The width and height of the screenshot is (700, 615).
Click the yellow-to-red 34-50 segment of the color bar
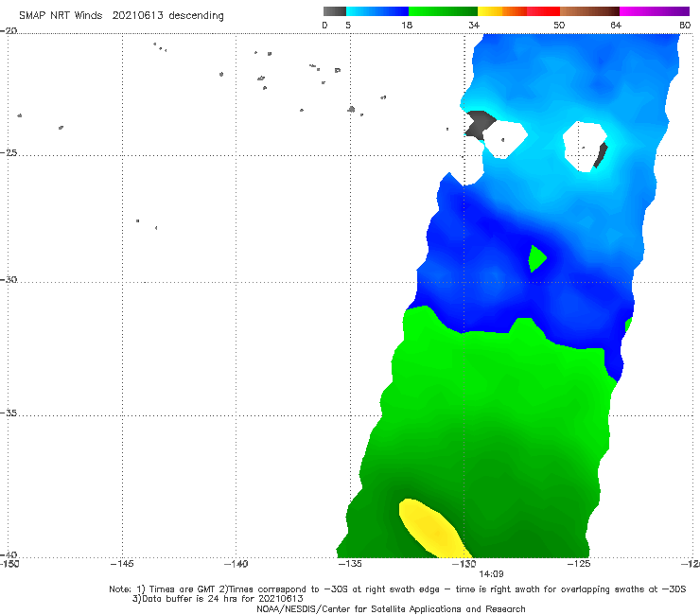(x=518, y=11)
